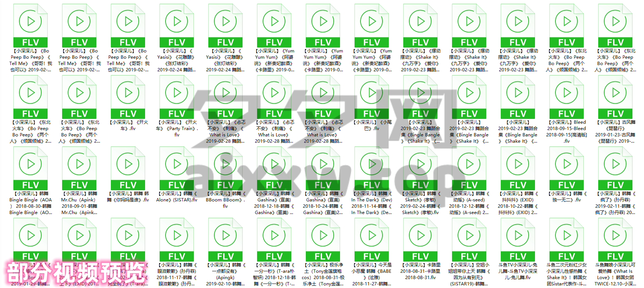Viewport: 644px width, 288px height.
Task: Select the 《一分一秒》(T-ara) FLV icon
Action: coord(274,240)
